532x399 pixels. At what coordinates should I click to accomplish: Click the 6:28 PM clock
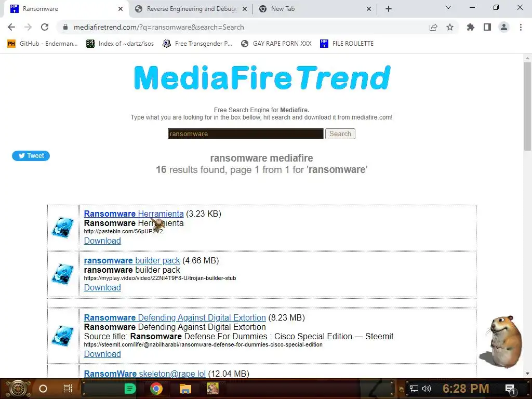pos(466,389)
